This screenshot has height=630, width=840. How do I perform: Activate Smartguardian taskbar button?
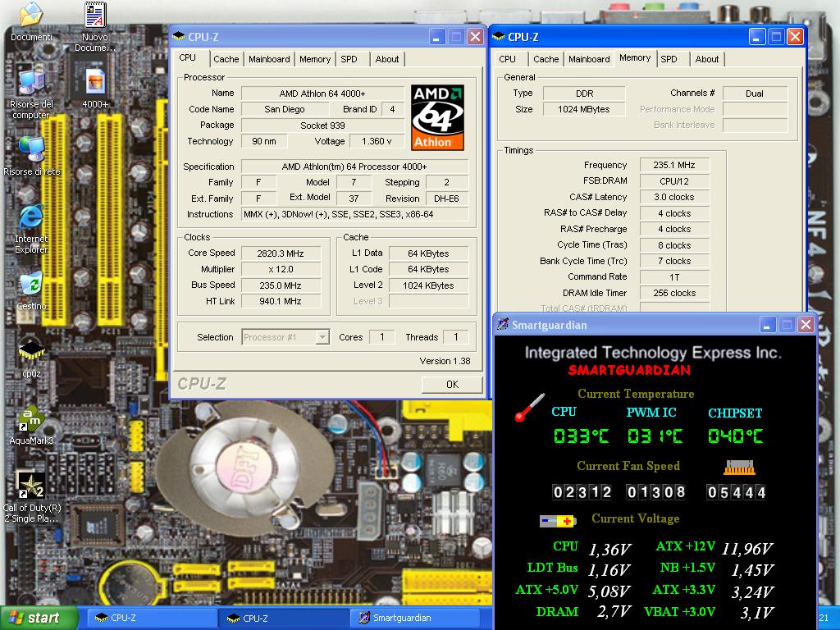coord(416,618)
